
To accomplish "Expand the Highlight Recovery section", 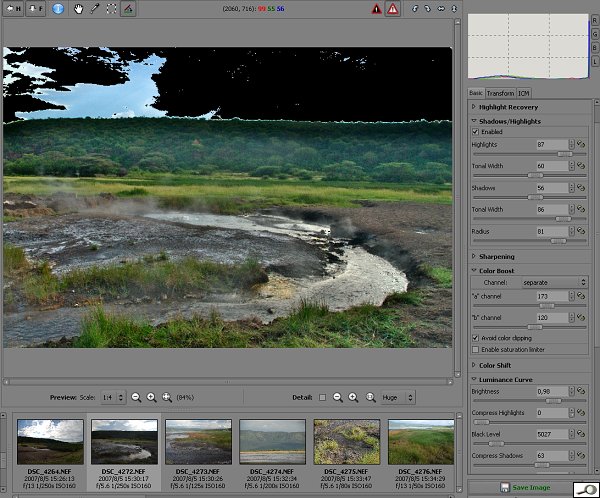I will click(508, 107).
